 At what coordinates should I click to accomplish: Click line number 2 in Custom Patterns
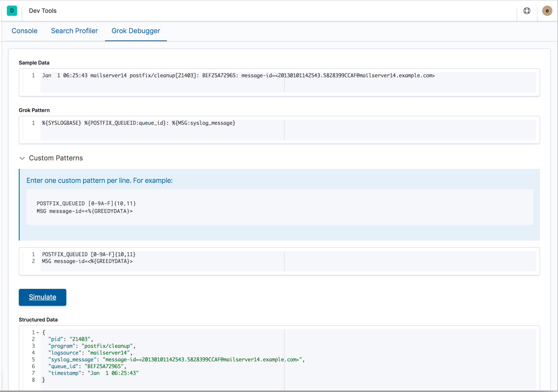(x=33, y=261)
